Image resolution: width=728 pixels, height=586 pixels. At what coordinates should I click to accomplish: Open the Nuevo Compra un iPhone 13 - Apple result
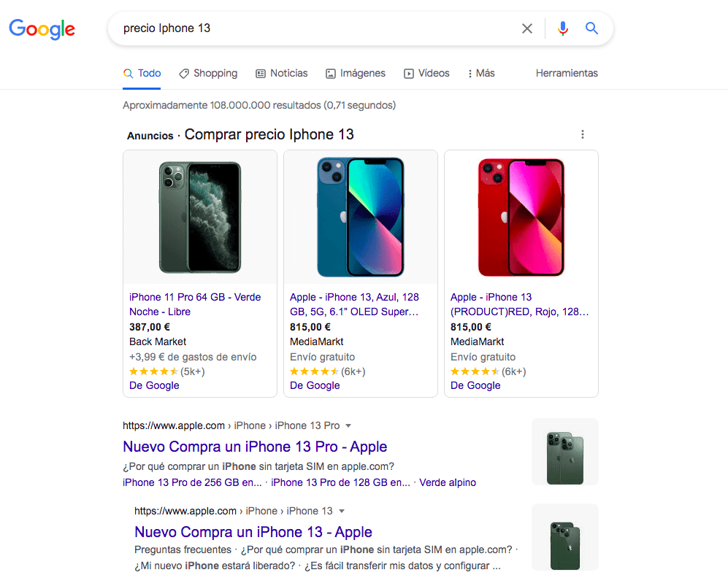[x=253, y=532]
